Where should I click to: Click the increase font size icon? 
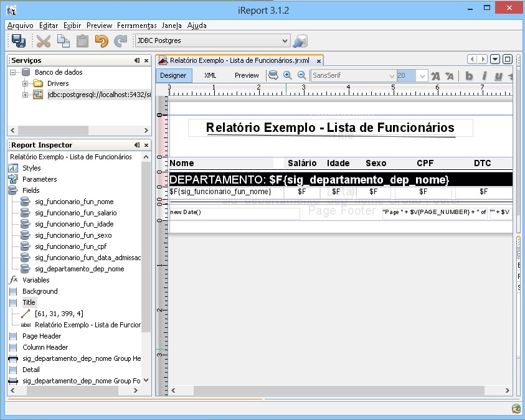pyautogui.click(x=435, y=76)
